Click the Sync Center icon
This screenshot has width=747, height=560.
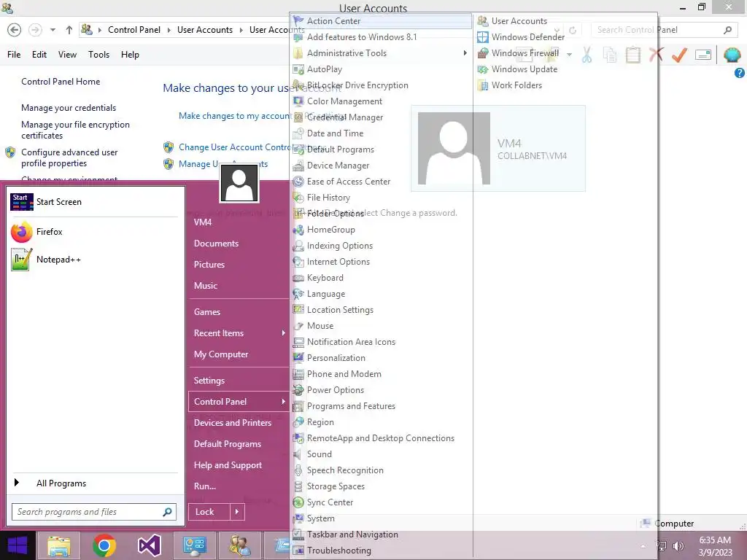pyautogui.click(x=298, y=502)
